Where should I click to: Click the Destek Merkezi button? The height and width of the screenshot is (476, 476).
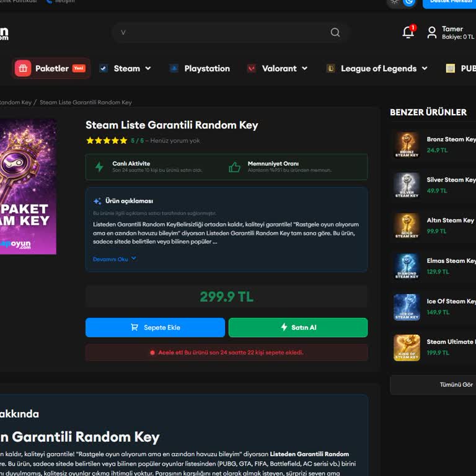coord(449,3)
